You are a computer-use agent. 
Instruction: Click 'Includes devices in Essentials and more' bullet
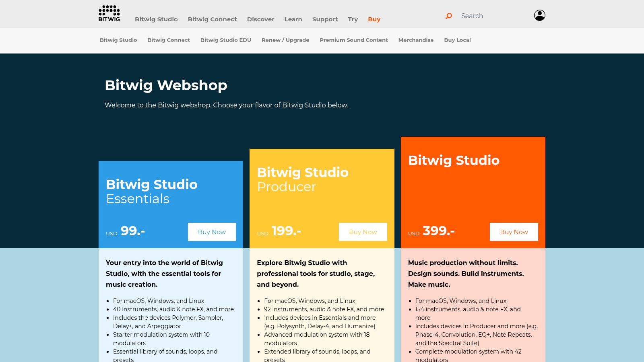point(320,322)
